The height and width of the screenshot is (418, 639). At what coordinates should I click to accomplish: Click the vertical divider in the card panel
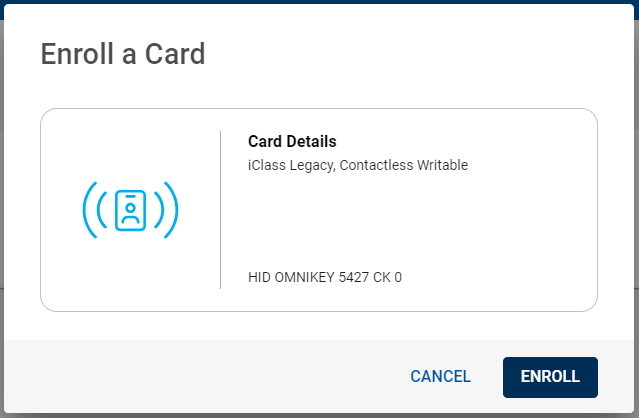click(220, 210)
